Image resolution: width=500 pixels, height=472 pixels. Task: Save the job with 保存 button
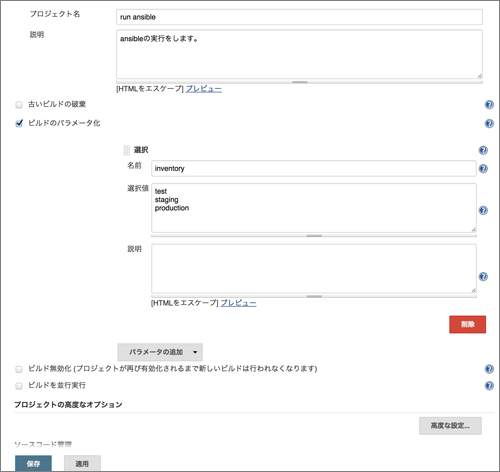coord(33,463)
